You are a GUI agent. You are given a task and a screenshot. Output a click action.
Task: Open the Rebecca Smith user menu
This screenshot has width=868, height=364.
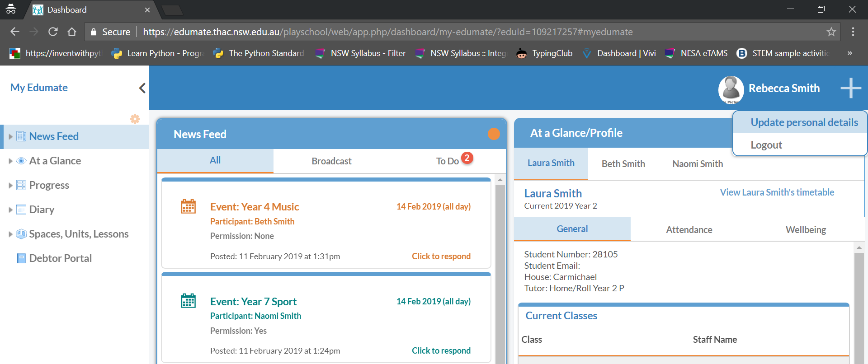pos(784,88)
